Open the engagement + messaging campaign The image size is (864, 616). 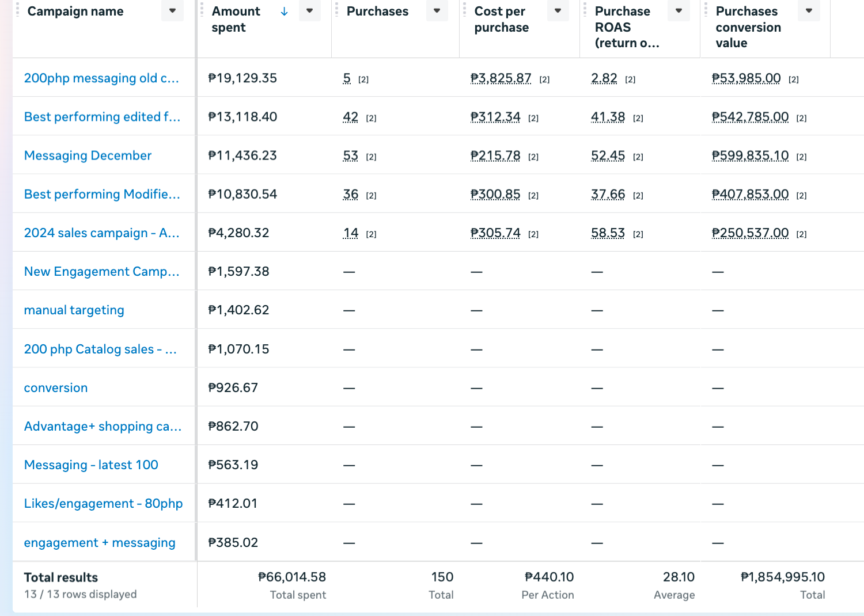tap(100, 542)
